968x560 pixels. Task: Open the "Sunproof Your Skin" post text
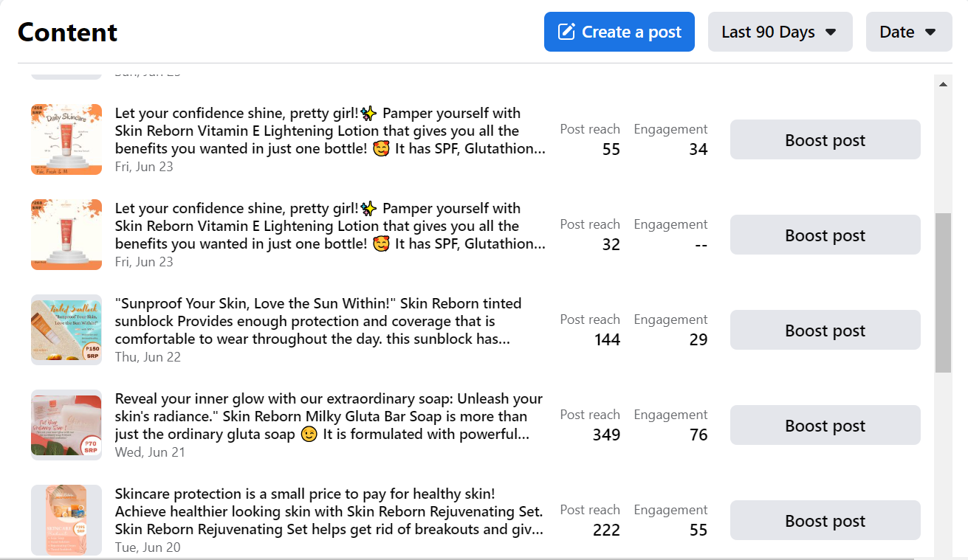[x=317, y=322]
